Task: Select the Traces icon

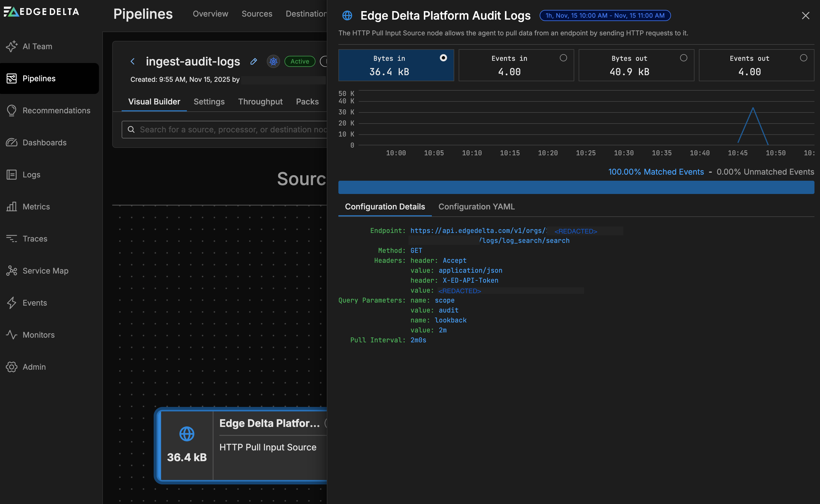Action: click(12, 238)
